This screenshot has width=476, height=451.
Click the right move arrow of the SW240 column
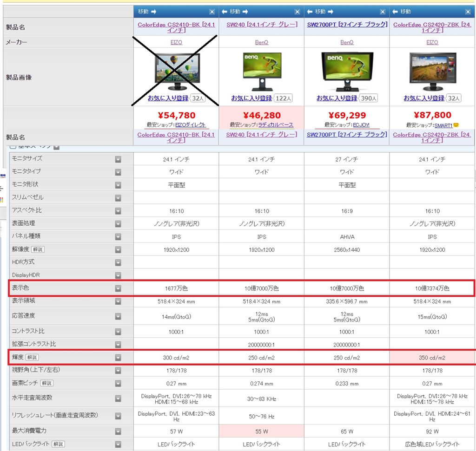click(245, 12)
